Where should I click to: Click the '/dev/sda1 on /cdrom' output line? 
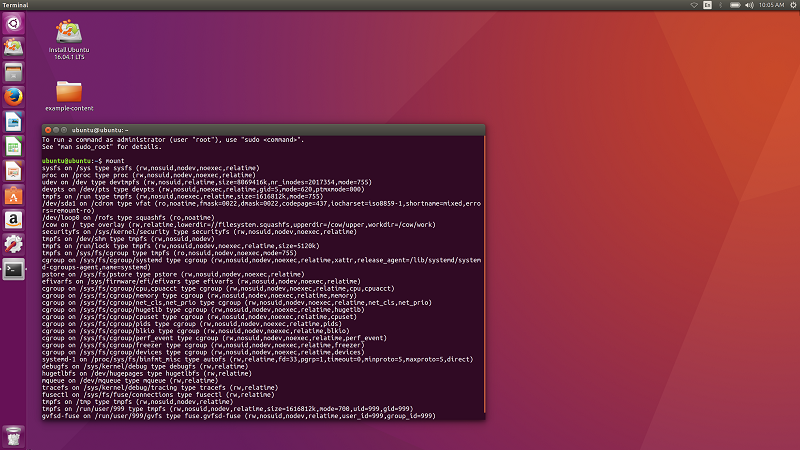click(x=261, y=207)
